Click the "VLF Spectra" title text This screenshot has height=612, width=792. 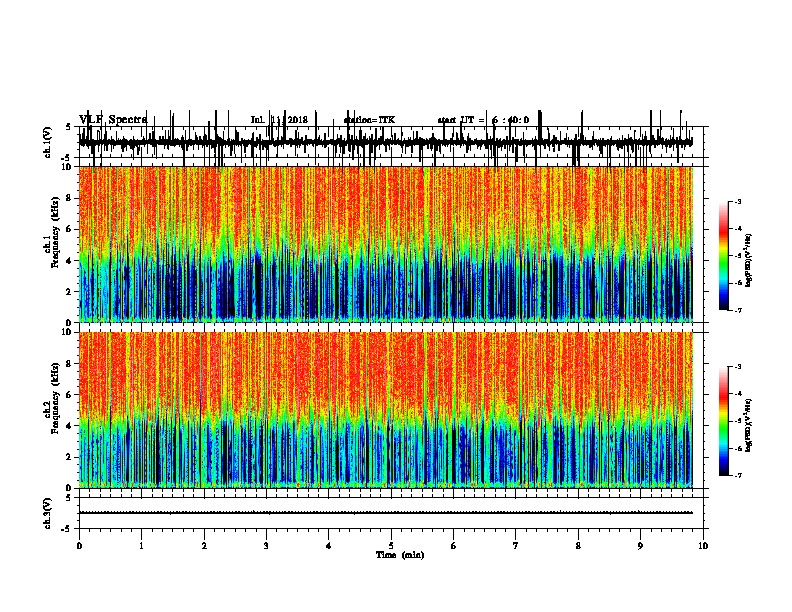pyautogui.click(x=113, y=119)
